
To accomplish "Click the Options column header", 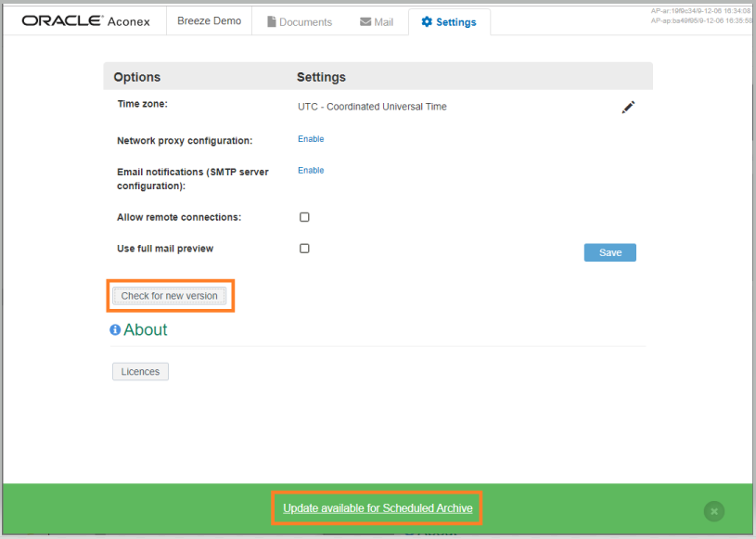I will 137,77.
